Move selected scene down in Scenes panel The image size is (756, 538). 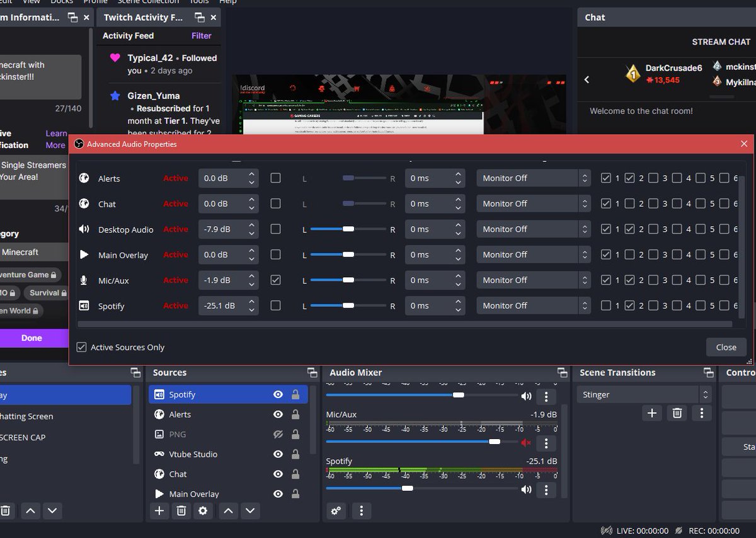click(x=52, y=511)
